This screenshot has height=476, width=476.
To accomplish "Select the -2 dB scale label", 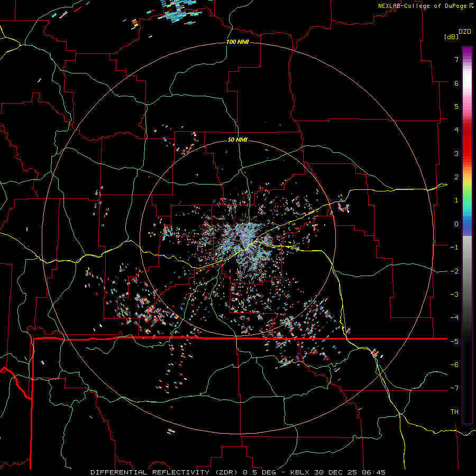I will coord(454,271).
